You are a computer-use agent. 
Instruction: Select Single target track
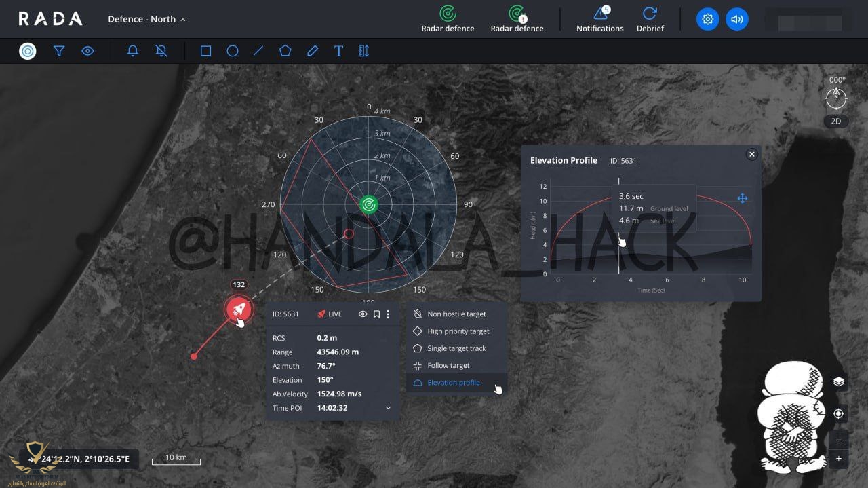pos(456,348)
